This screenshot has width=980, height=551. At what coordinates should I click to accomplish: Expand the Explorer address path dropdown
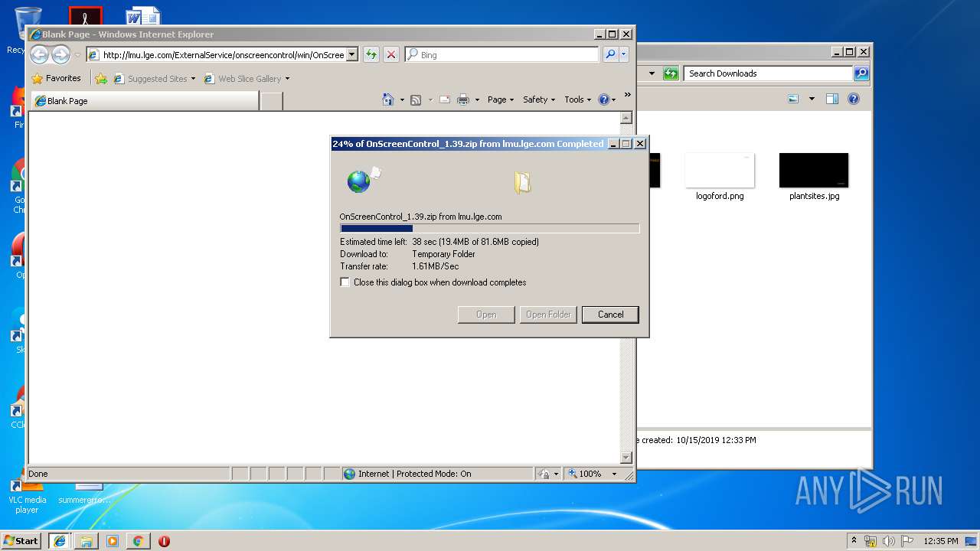(652, 73)
